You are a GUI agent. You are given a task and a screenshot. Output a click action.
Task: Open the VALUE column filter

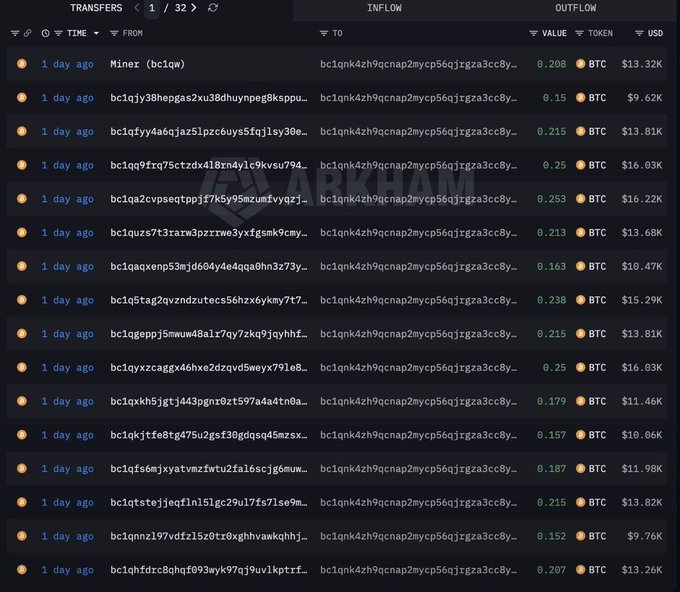point(533,33)
